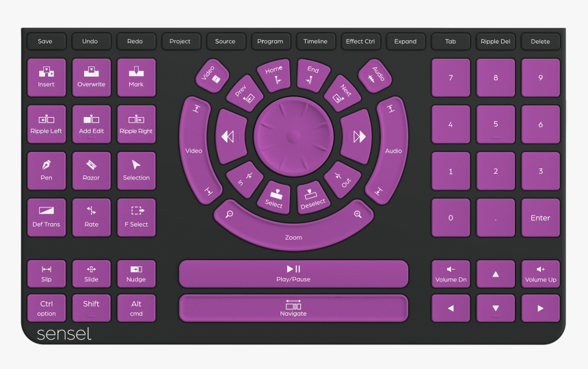Image resolution: width=588 pixels, height=369 pixels.
Task: Tap the Expand key
Action: [x=405, y=41]
